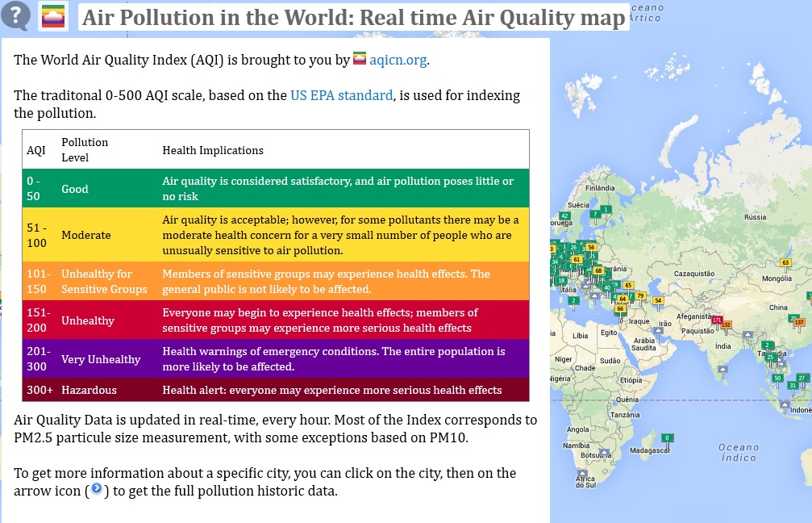Click the yellow 63 marker in Mongolia
This screenshot has height=523, width=812.
point(785,263)
